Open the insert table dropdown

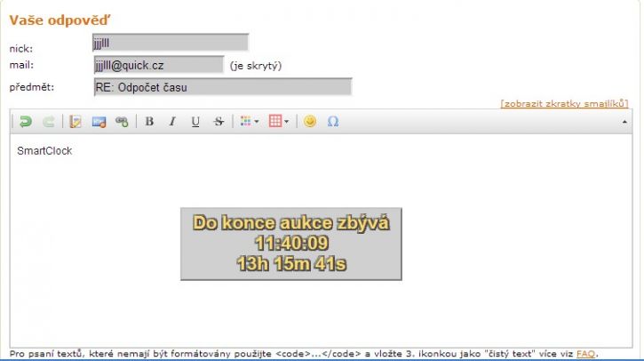(x=279, y=121)
